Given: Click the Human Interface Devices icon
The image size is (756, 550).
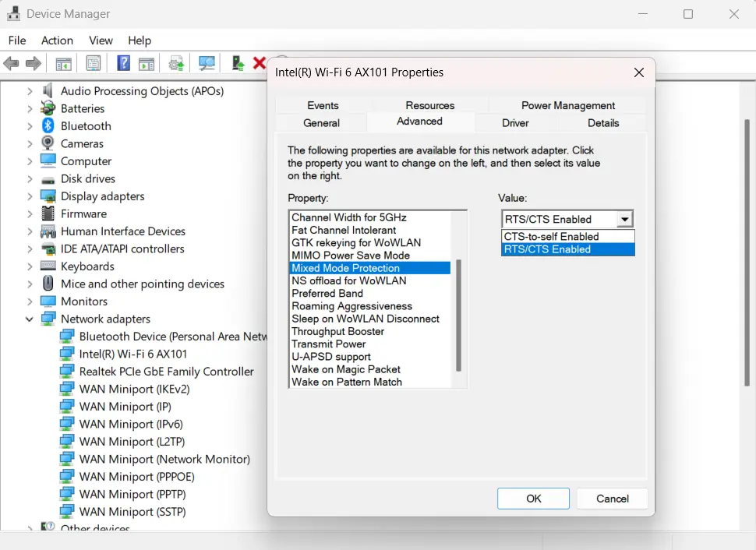Looking at the screenshot, I should 48,231.
